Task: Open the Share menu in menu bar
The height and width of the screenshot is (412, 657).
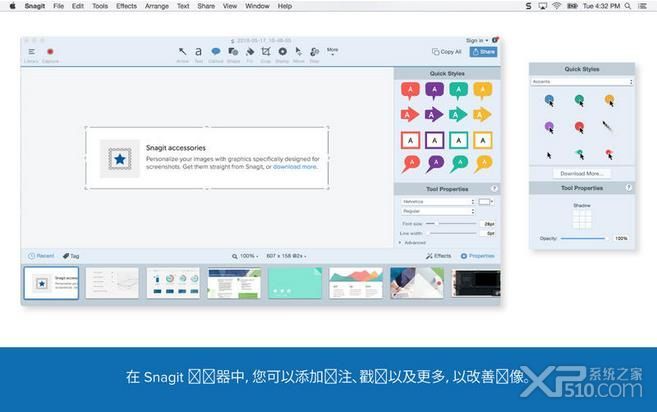Action: coord(206,6)
